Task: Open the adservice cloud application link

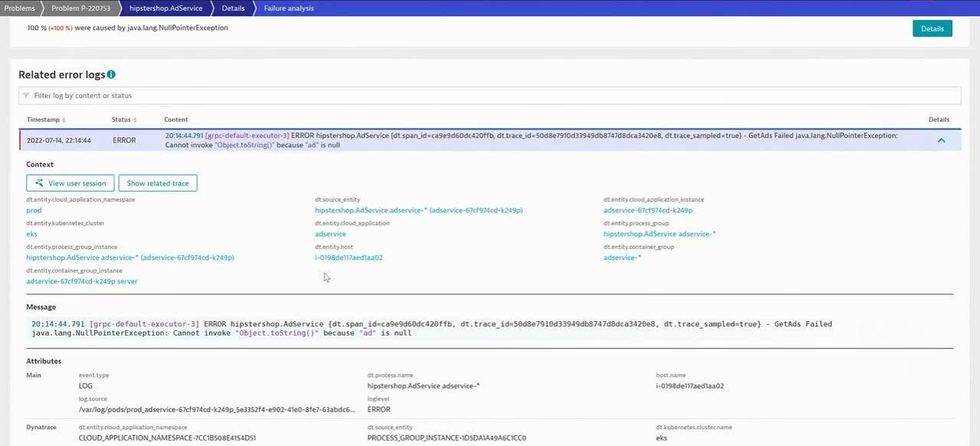Action: (330, 234)
